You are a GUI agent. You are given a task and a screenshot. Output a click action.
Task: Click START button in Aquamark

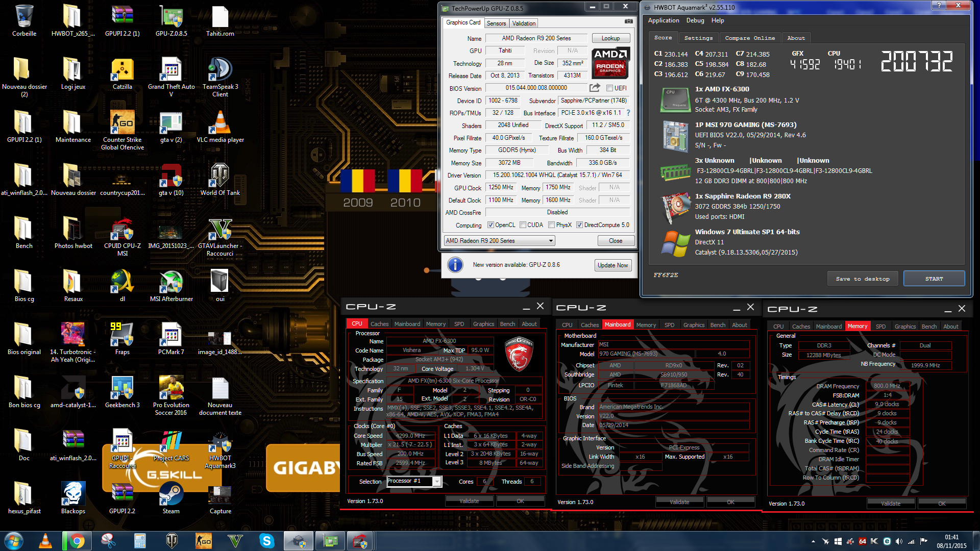pos(934,279)
